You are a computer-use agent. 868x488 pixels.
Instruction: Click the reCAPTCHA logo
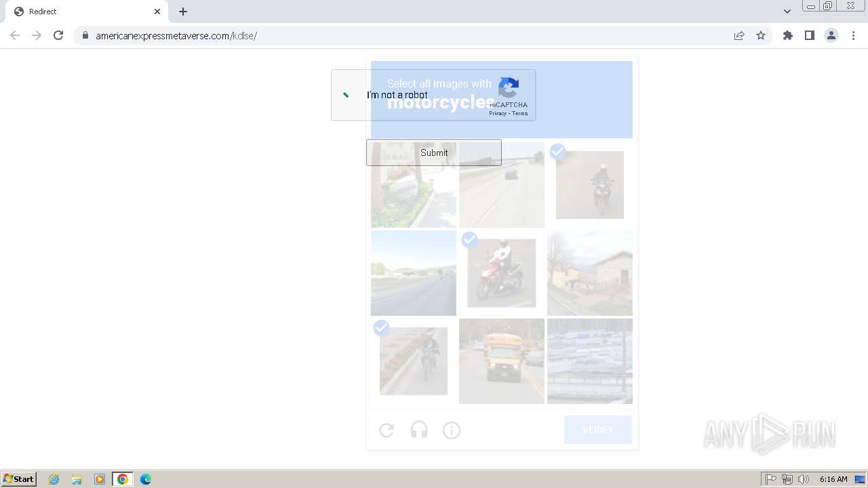509,88
